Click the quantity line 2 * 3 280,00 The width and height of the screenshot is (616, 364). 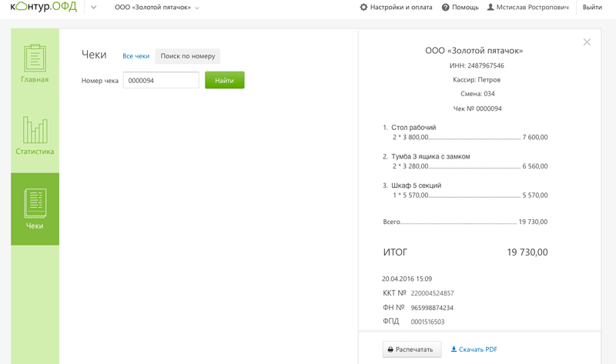point(410,166)
